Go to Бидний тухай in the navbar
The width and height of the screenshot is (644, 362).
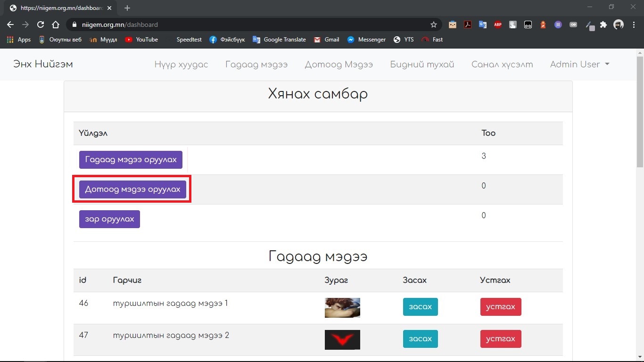point(422,65)
